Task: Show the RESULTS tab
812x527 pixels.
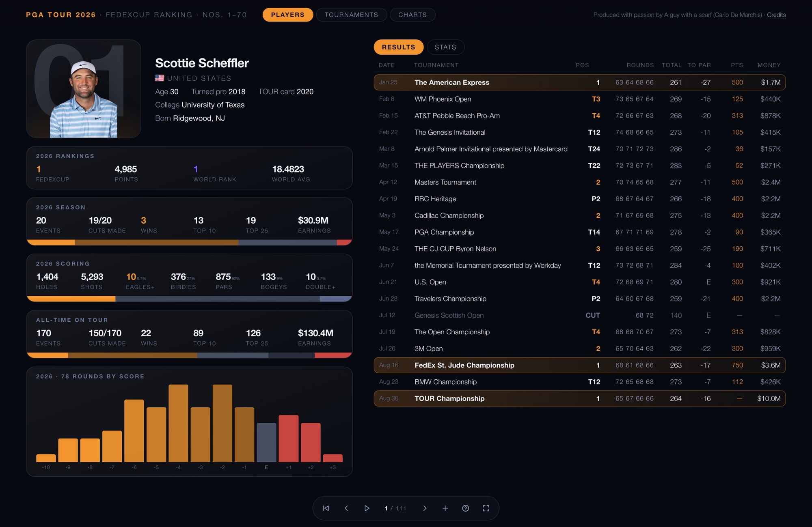Action: tap(399, 47)
